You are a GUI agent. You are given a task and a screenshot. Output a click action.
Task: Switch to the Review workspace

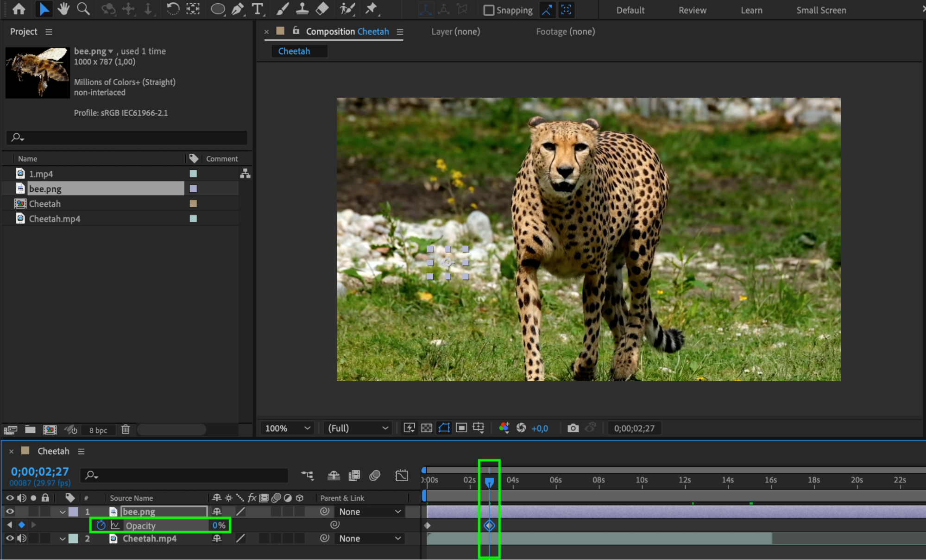click(692, 10)
